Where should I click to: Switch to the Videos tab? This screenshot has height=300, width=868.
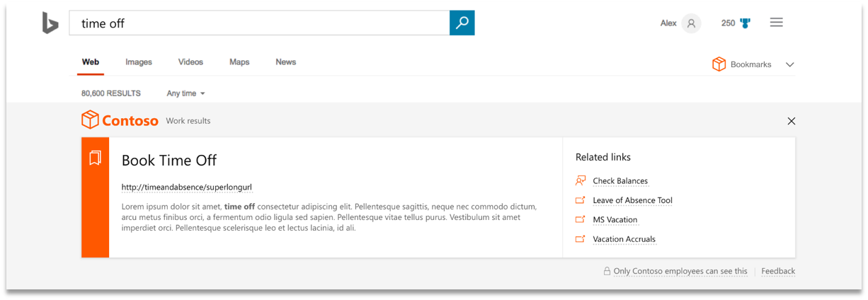(x=190, y=62)
